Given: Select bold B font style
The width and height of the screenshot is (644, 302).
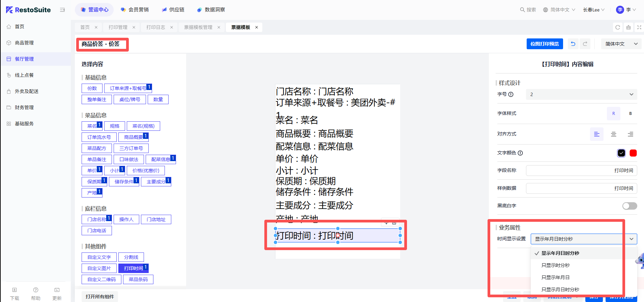Looking at the screenshot, I should [630, 114].
